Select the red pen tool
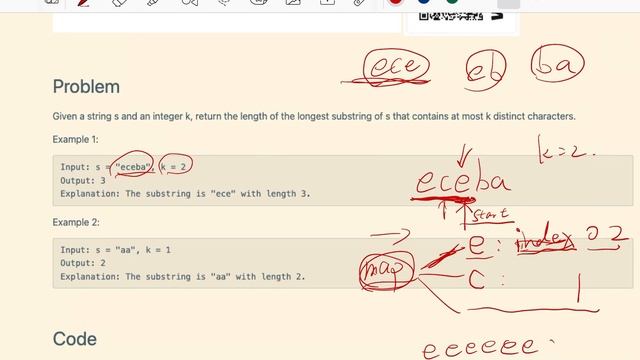The width and height of the screenshot is (640, 360). pyautogui.click(x=83, y=2)
